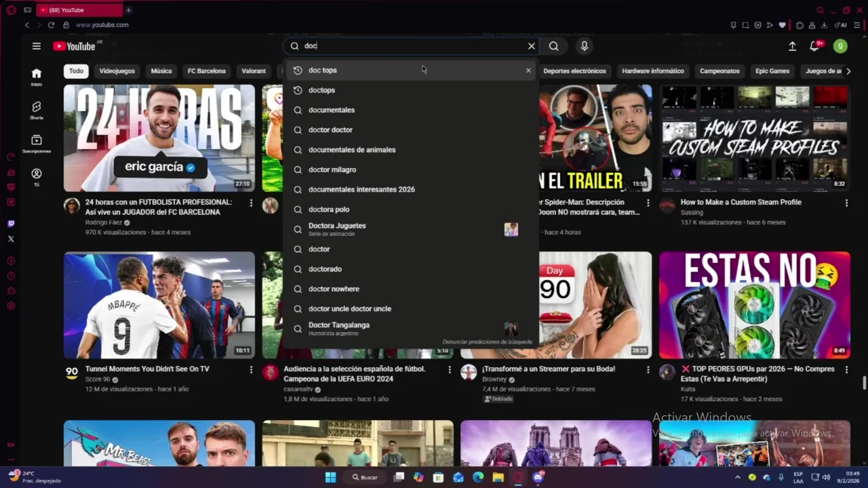
Task: Open 'TOP PEORES GPUs par 2026' title
Action: (757, 374)
